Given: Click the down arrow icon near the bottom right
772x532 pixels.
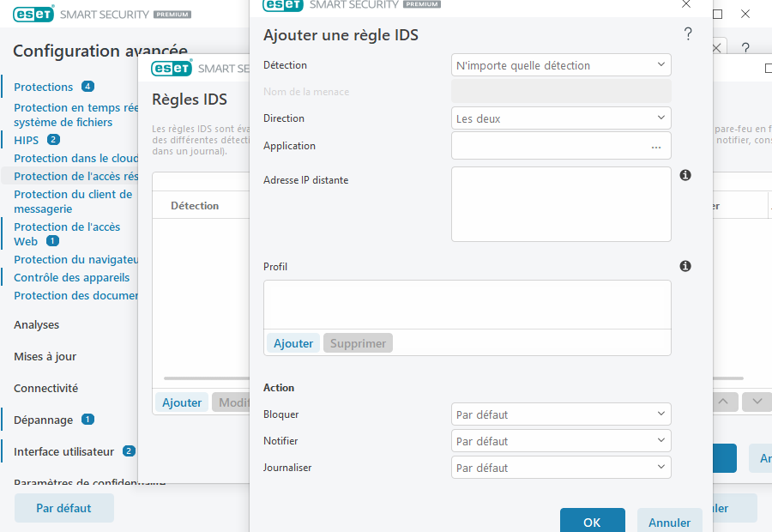Looking at the screenshot, I should pyautogui.click(x=757, y=402).
